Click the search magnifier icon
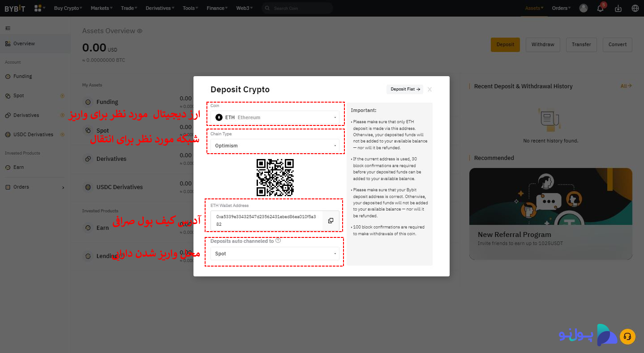Screen dimensions: 644x353 [268, 8]
